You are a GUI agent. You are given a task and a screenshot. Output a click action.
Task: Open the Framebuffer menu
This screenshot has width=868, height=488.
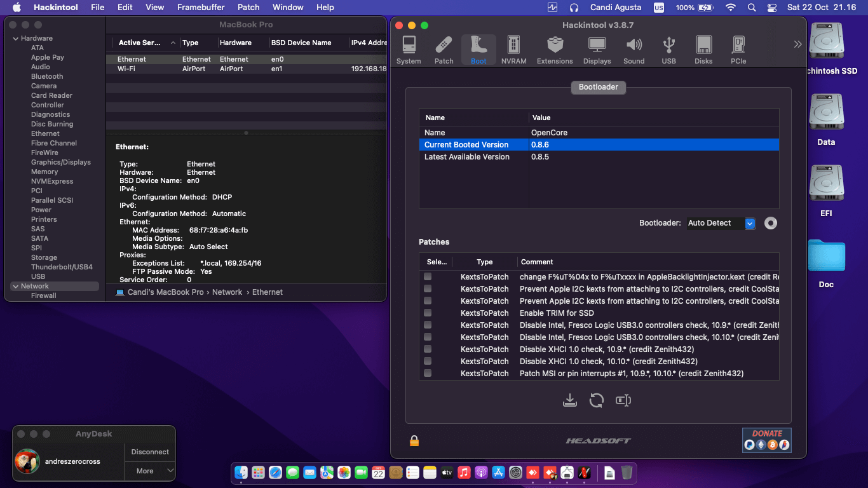pos(201,8)
